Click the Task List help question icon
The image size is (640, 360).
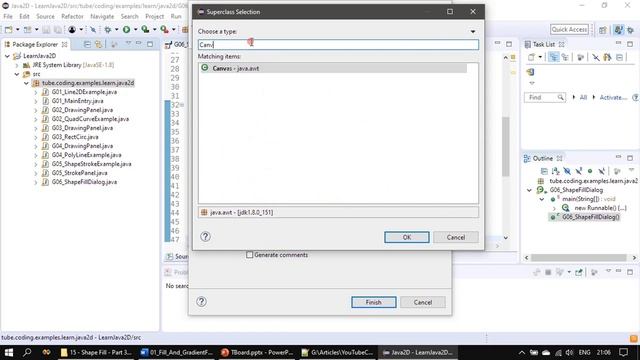coord(636,97)
